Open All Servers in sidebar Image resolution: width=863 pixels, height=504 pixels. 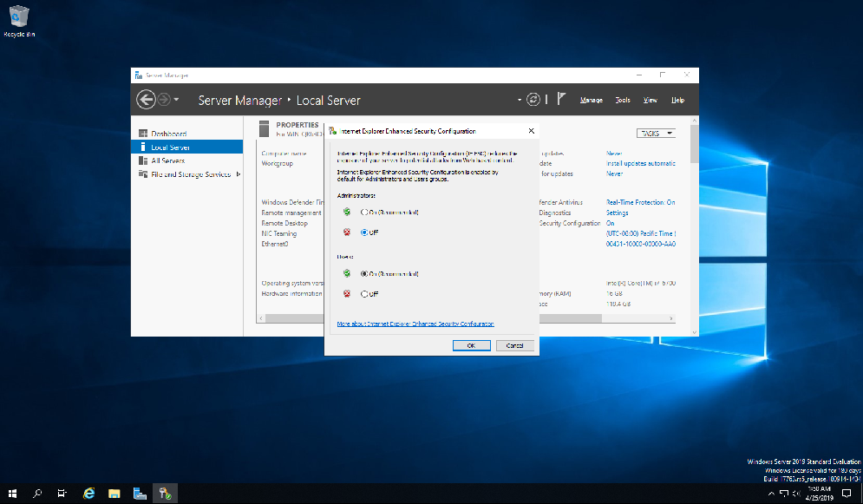(x=168, y=160)
